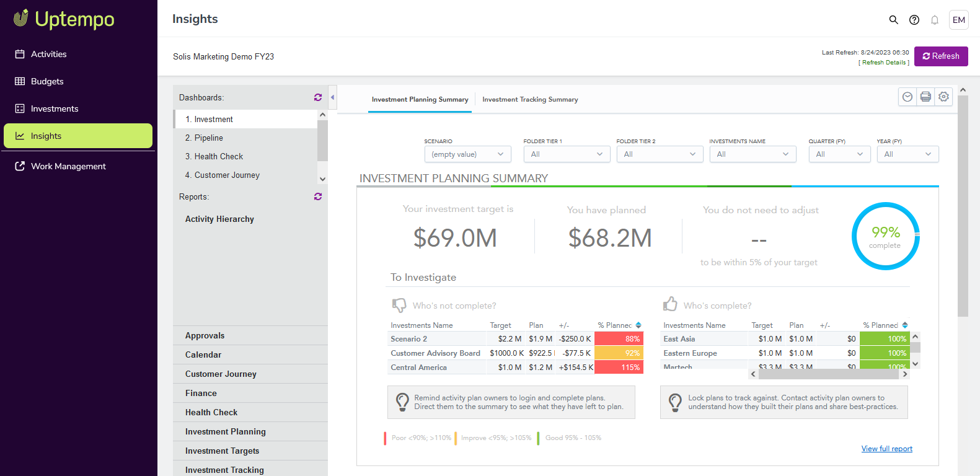Image resolution: width=980 pixels, height=476 pixels.
Task: Open the Scenario dropdown
Action: tap(468, 154)
